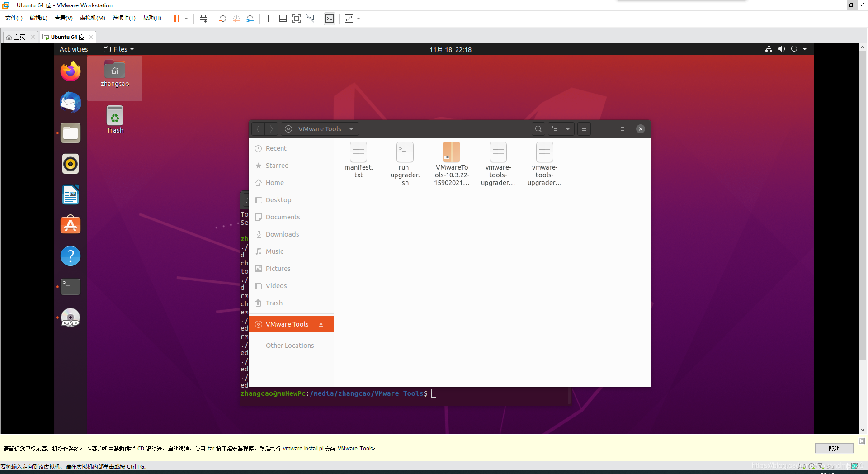Image resolution: width=868 pixels, height=474 pixels.
Task: Open Downloads in Files sidebar
Action: (x=291, y=234)
